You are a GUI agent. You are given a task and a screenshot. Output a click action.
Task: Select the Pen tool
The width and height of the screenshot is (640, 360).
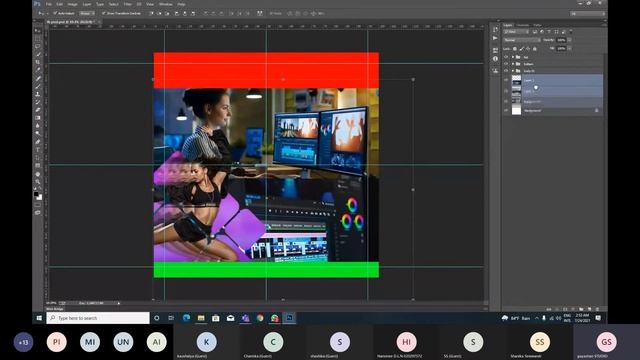click(x=38, y=142)
